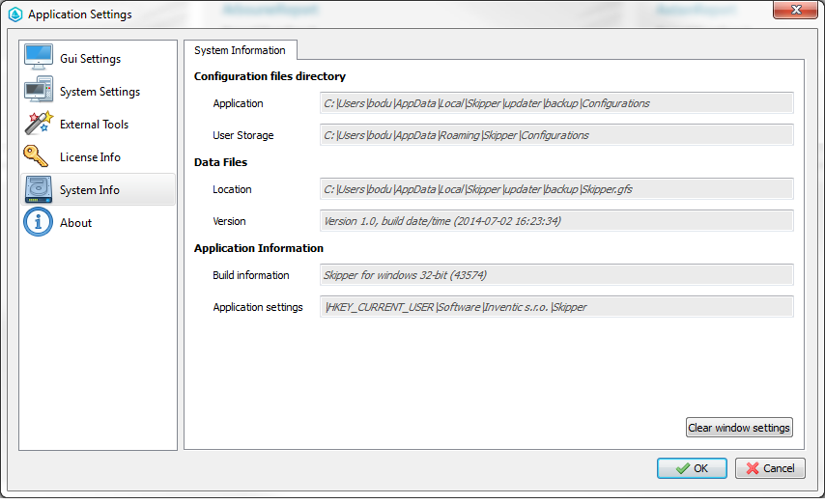The width and height of the screenshot is (825, 504).
Task: Click the Gui Settings monitor icon
Action: [39, 58]
